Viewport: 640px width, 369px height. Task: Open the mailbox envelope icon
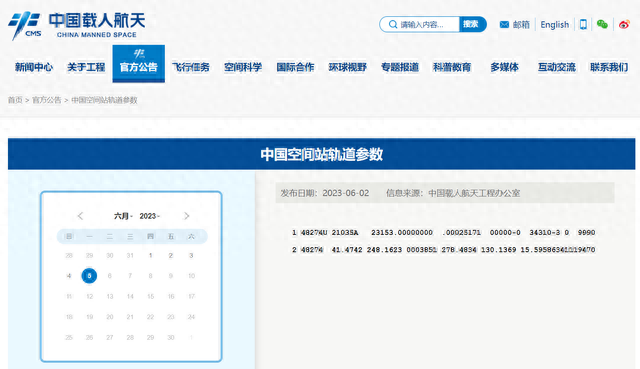504,24
